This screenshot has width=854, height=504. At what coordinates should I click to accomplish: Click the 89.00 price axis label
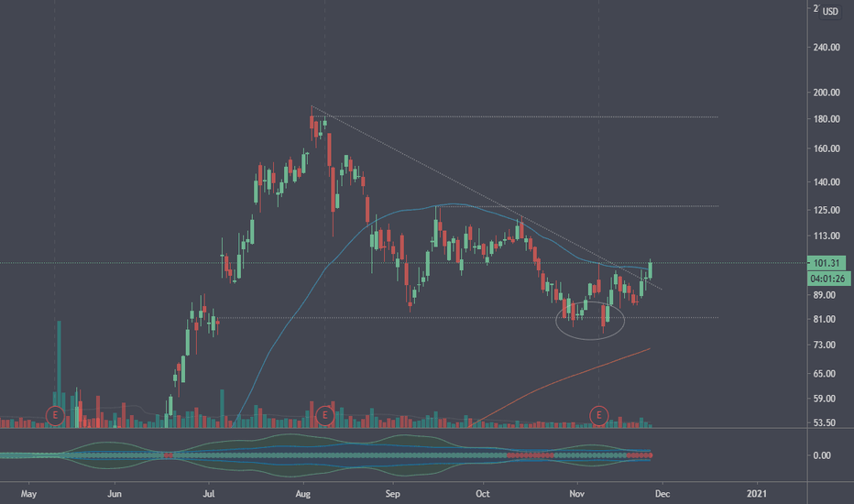[824, 295]
